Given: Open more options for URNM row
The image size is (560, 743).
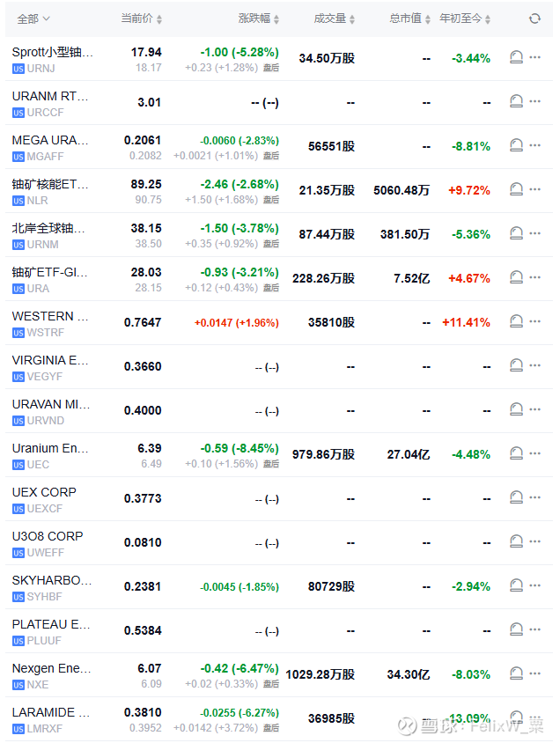Looking at the screenshot, I should pyautogui.click(x=534, y=233).
